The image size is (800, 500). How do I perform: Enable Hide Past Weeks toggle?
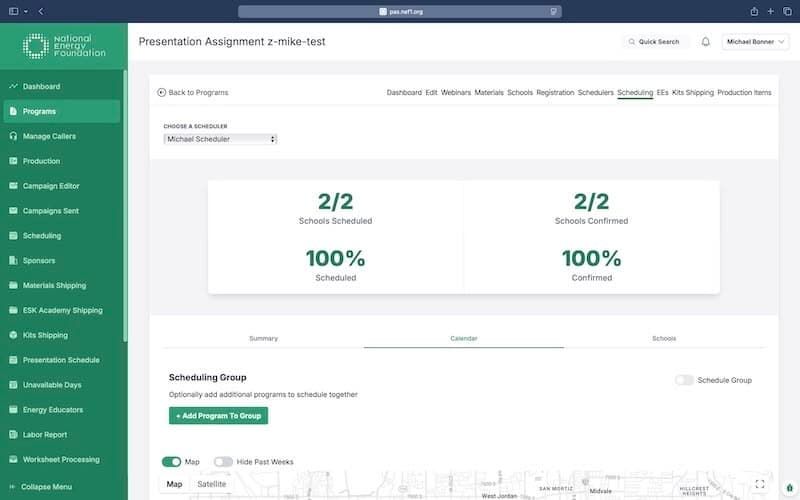pyautogui.click(x=223, y=462)
